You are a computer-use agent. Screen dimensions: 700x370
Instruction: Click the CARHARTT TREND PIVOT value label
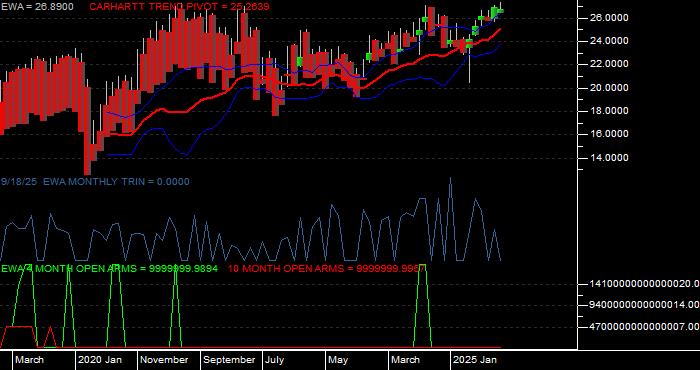pyautogui.click(x=179, y=7)
